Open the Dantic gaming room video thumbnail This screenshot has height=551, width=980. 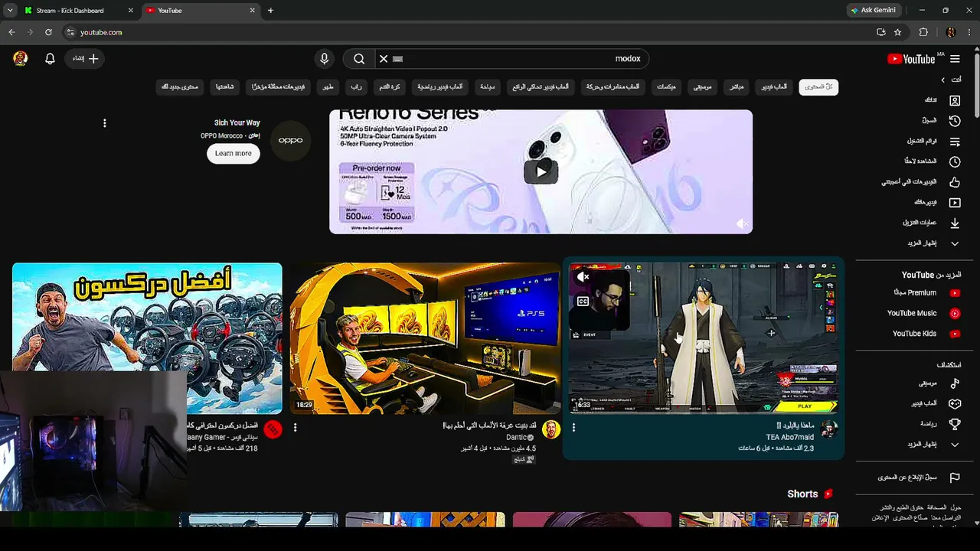click(425, 338)
